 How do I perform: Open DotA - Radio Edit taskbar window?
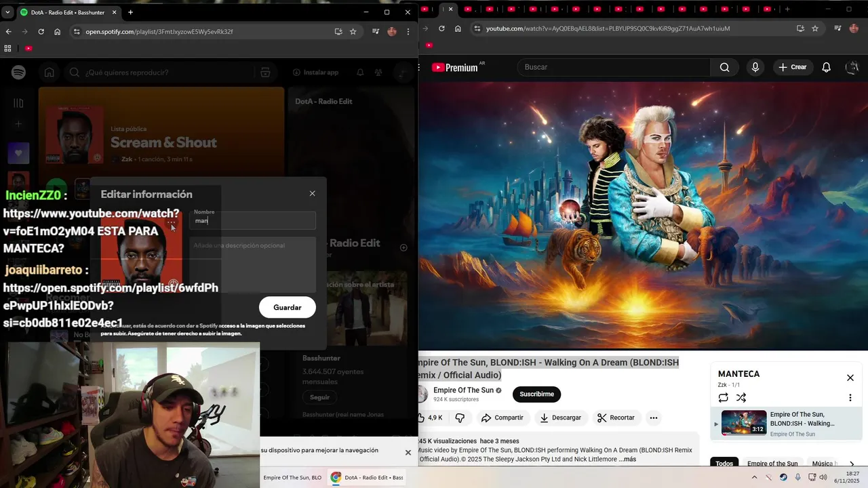(368, 477)
